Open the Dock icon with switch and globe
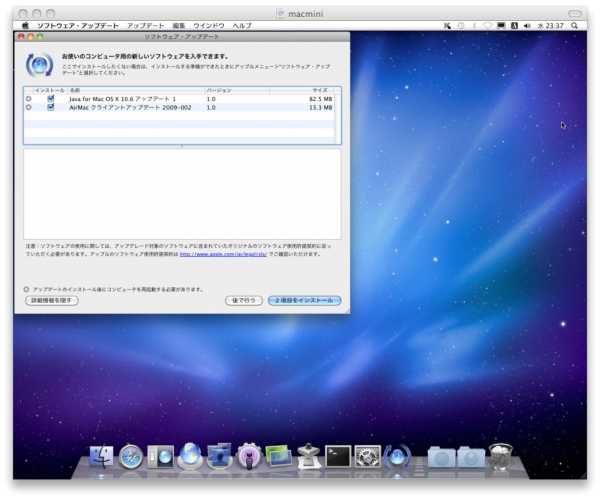Screen dimensions: 600x499 click(161, 457)
